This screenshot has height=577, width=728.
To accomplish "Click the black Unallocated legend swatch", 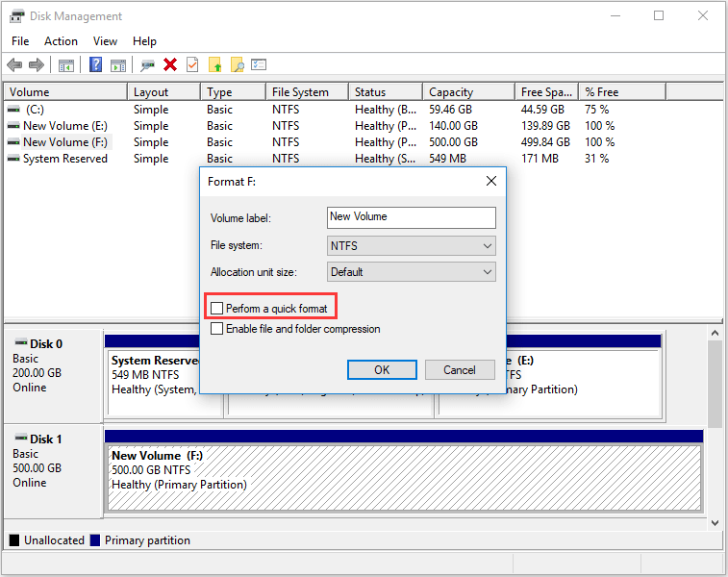I will [14, 540].
